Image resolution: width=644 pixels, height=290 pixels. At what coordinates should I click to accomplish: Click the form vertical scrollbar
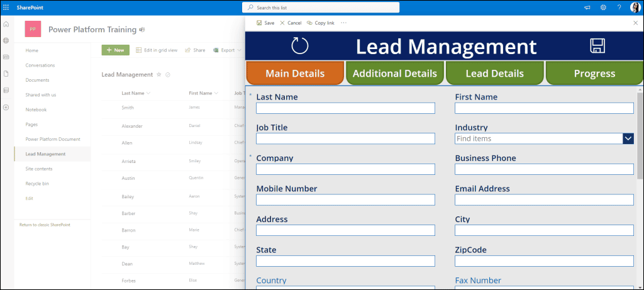[x=640, y=135]
